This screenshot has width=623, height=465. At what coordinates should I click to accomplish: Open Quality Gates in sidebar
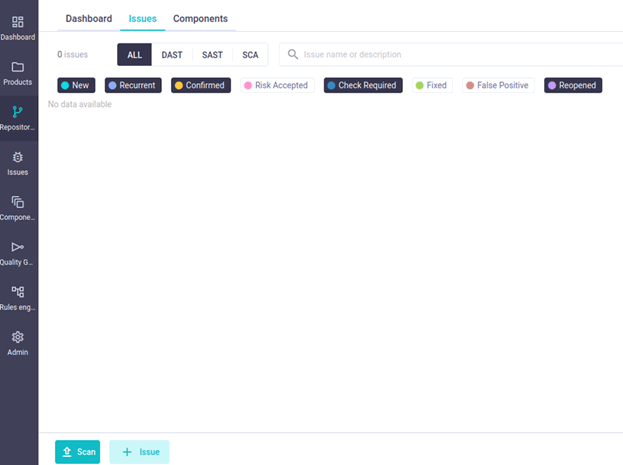18,252
